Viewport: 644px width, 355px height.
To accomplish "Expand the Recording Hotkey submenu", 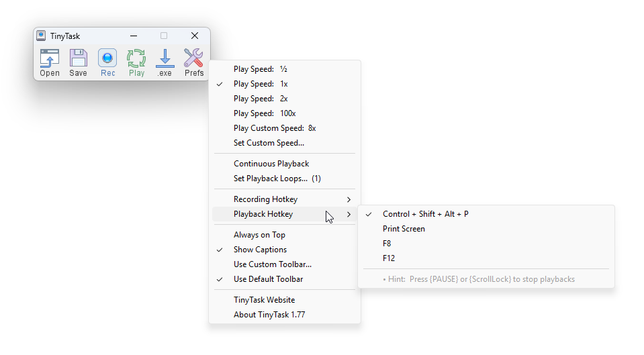I will (x=285, y=199).
